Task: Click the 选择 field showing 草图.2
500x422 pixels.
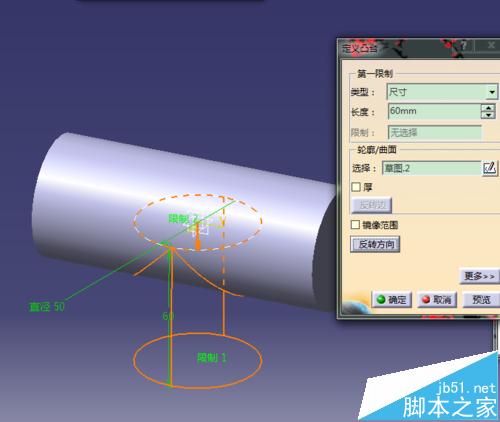Action: [431, 168]
